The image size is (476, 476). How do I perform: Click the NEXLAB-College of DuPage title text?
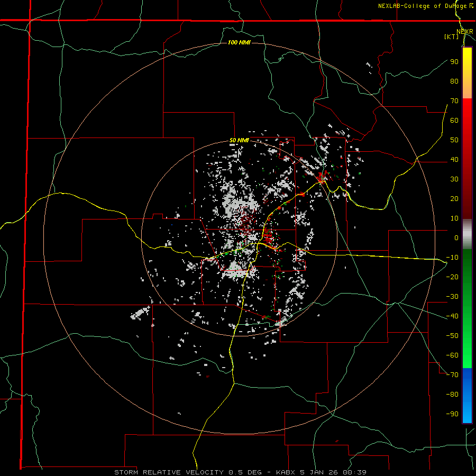click(x=422, y=6)
